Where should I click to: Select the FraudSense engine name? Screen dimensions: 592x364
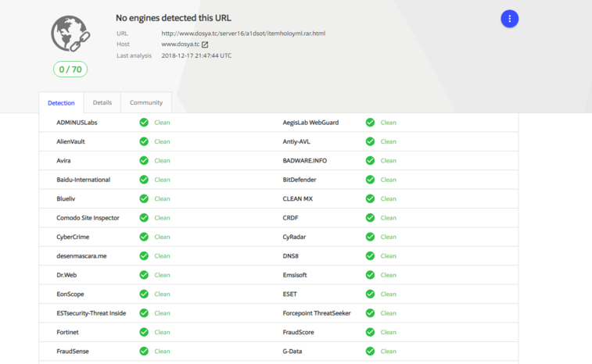(x=73, y=351)
